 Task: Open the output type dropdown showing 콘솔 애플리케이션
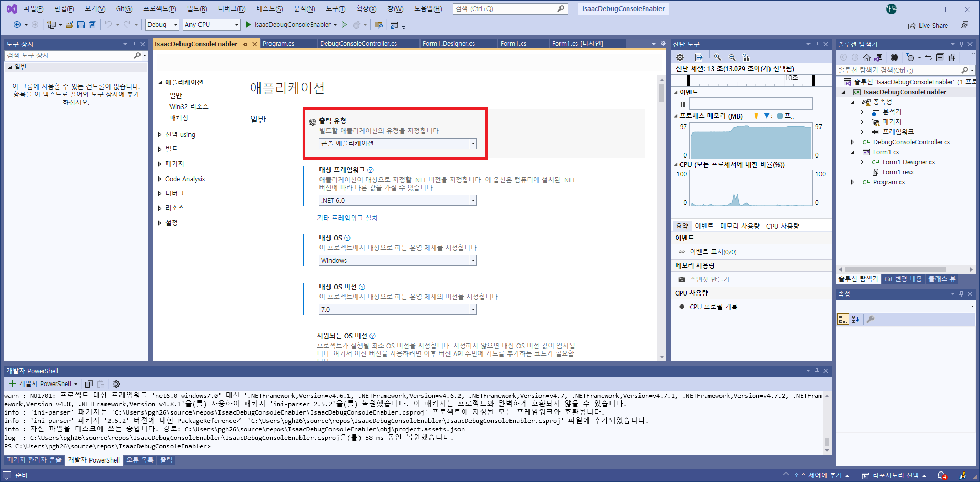(398, 143)
